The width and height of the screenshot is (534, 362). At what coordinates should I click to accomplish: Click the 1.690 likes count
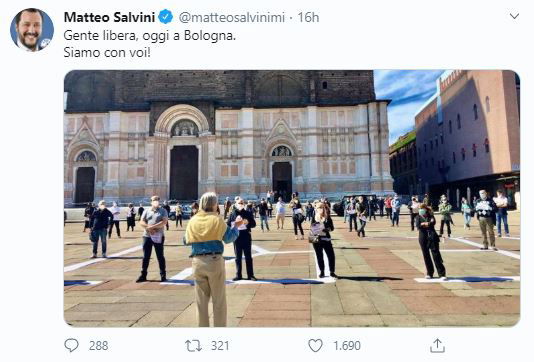point(347,346)
